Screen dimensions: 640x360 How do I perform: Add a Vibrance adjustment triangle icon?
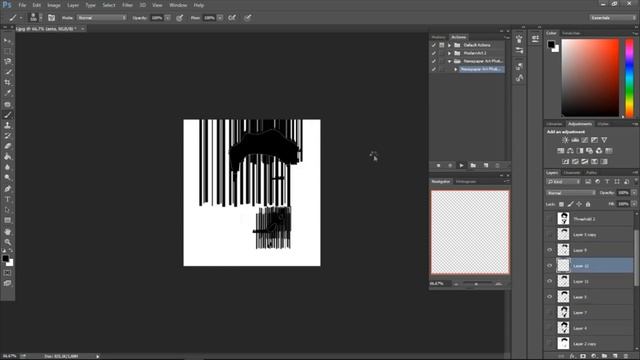pyautogui.click(x=604, y=140)
